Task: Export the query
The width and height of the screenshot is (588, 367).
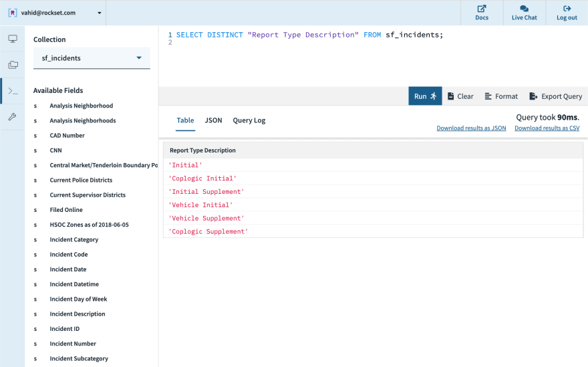Action: [555, 96]
